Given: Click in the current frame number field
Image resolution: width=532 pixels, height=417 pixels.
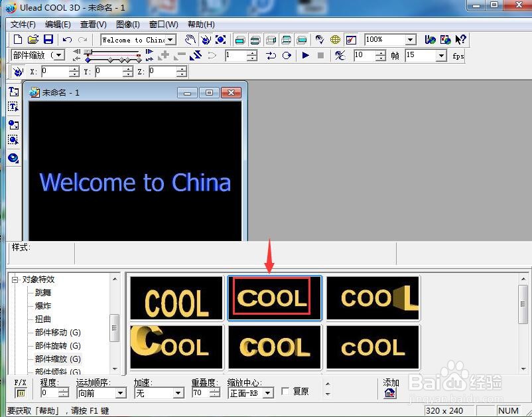Looking at the screenshot, I should click(235, 55).
